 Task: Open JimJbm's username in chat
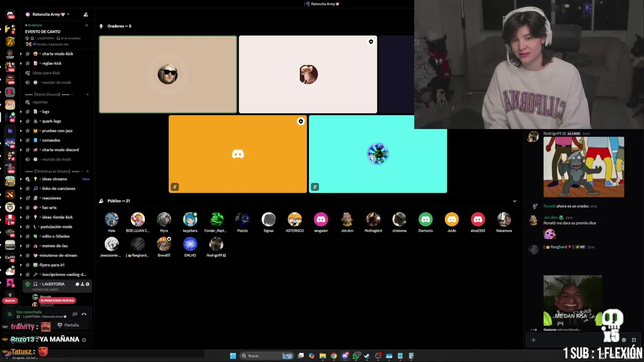click(550, 218)
